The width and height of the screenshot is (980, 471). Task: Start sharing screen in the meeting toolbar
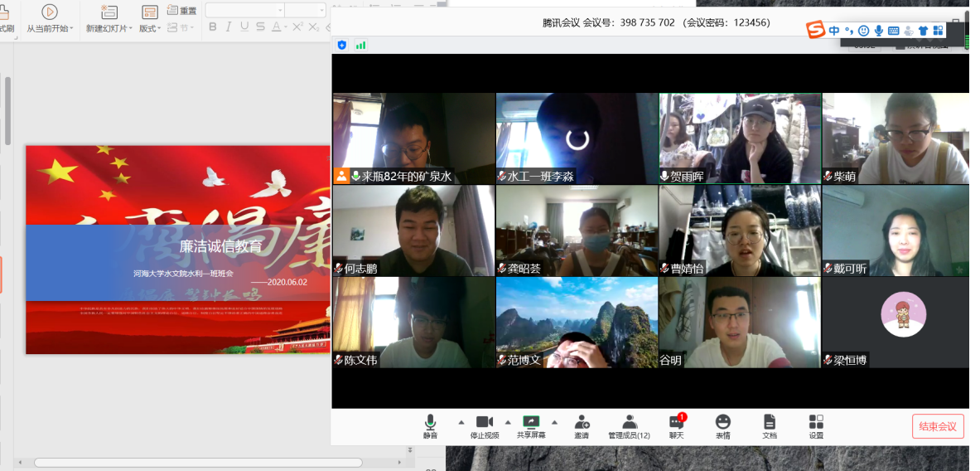pos(531,426)
